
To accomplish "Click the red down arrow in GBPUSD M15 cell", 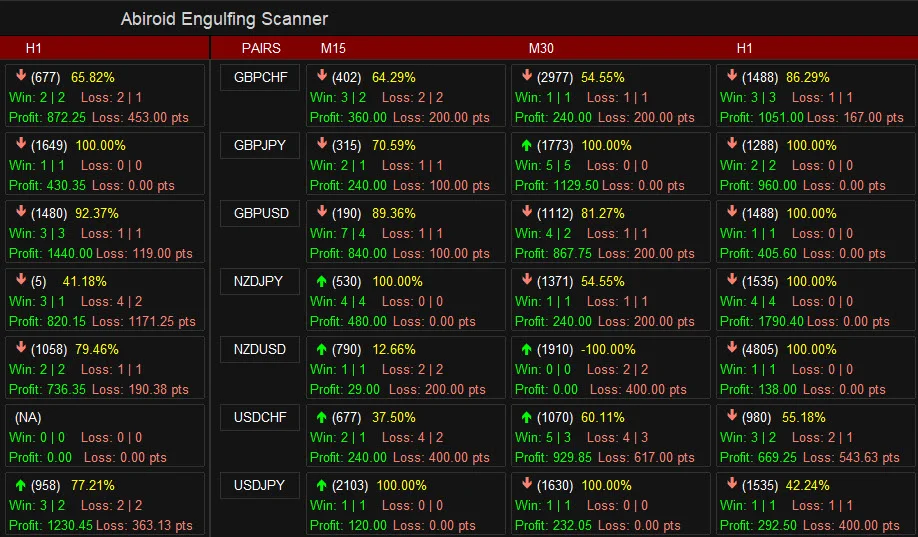I will click(322, 213).
